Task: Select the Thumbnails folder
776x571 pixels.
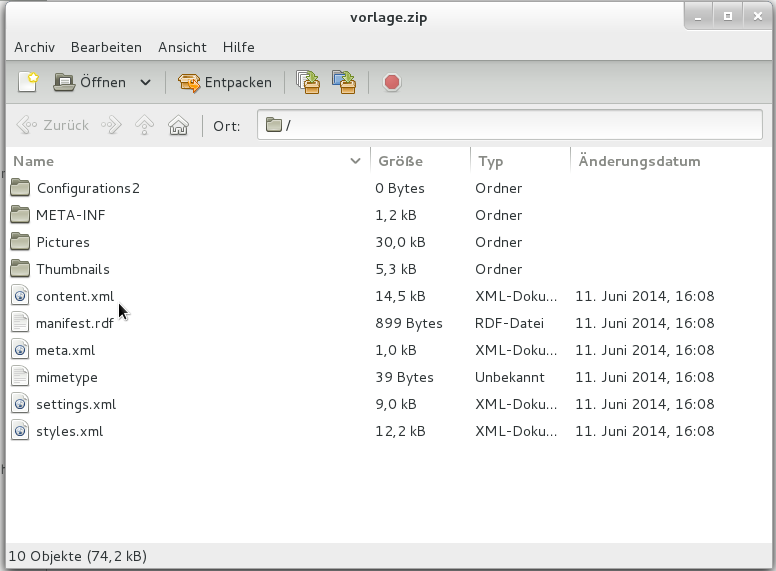Action: 73,269
